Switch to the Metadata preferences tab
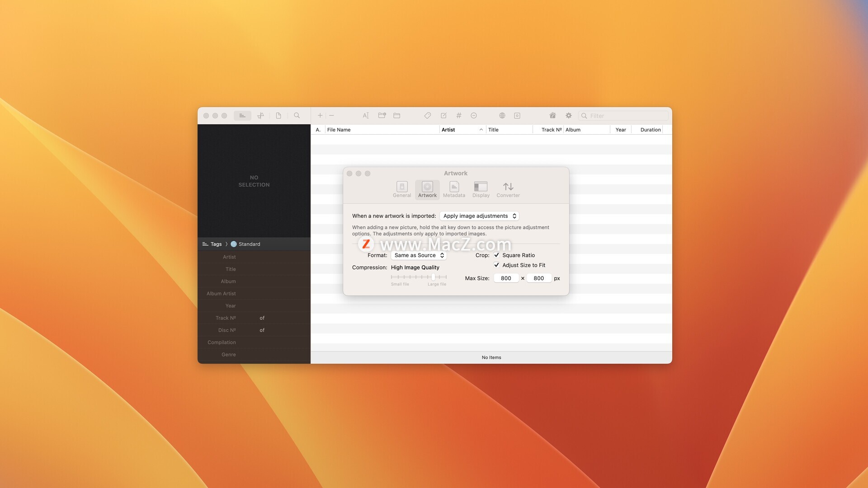Image resolution: width=868 pixels, height=488 pixels. point(454,189)
